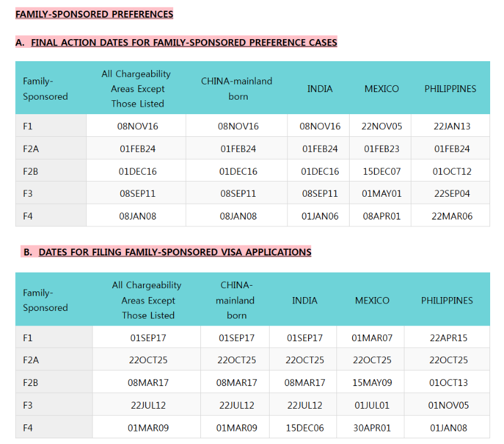Select the PHILIPPINES header in the first table
The width and height of the screenshot is (504, 444).
[x=450, y=89]
